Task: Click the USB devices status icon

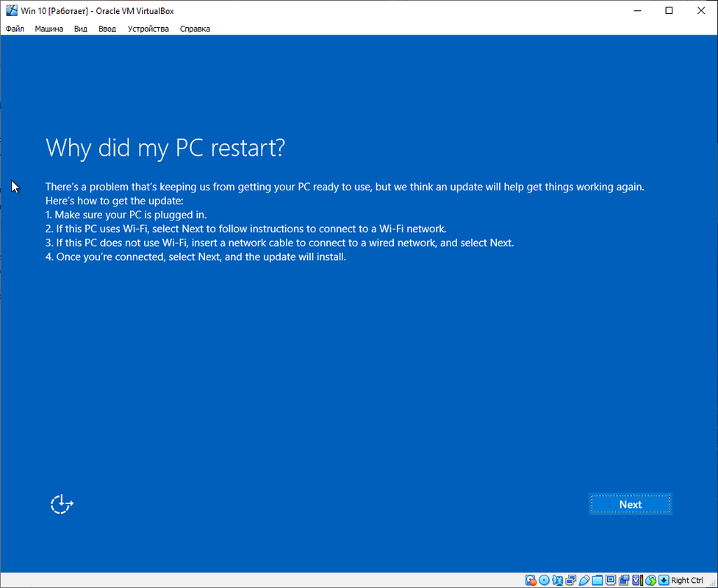Action: point(584,580)
